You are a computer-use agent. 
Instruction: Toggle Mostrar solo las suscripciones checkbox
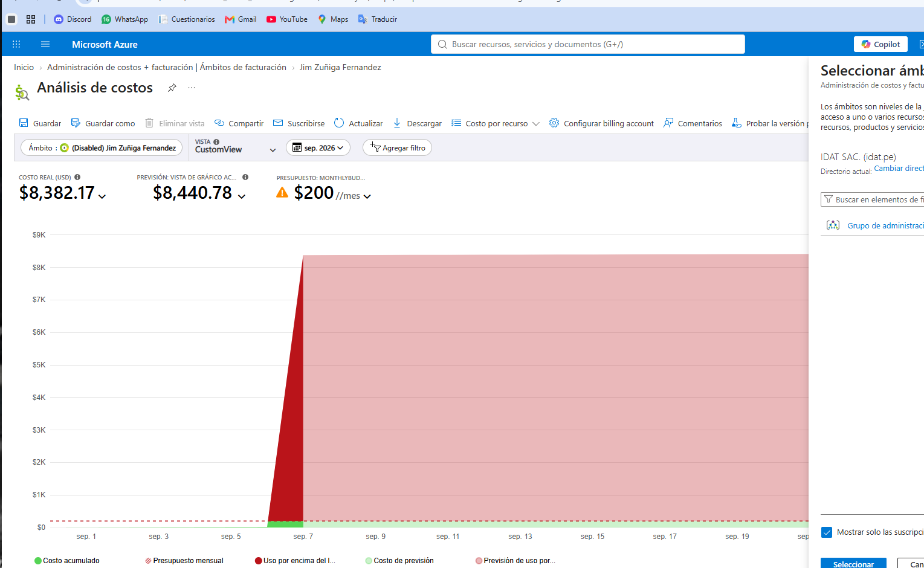(x=827, y=532)
